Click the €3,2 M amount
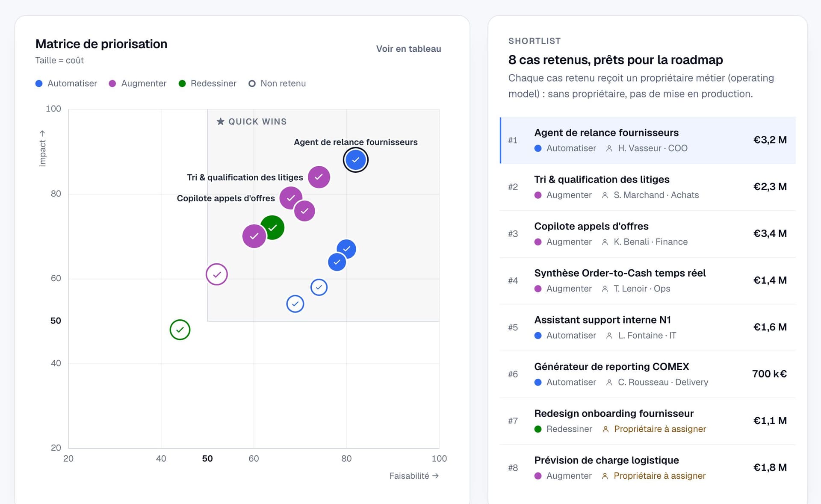 click(770, 140)
